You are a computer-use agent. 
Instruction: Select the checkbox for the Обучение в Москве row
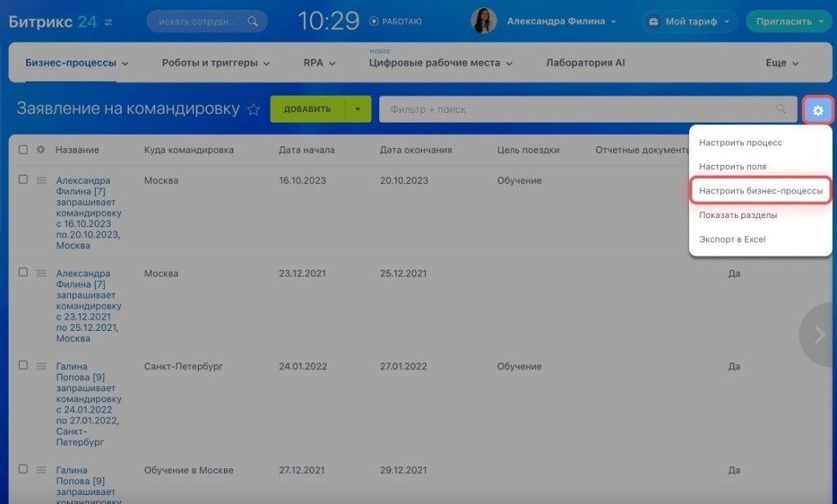tap(23, 470)
